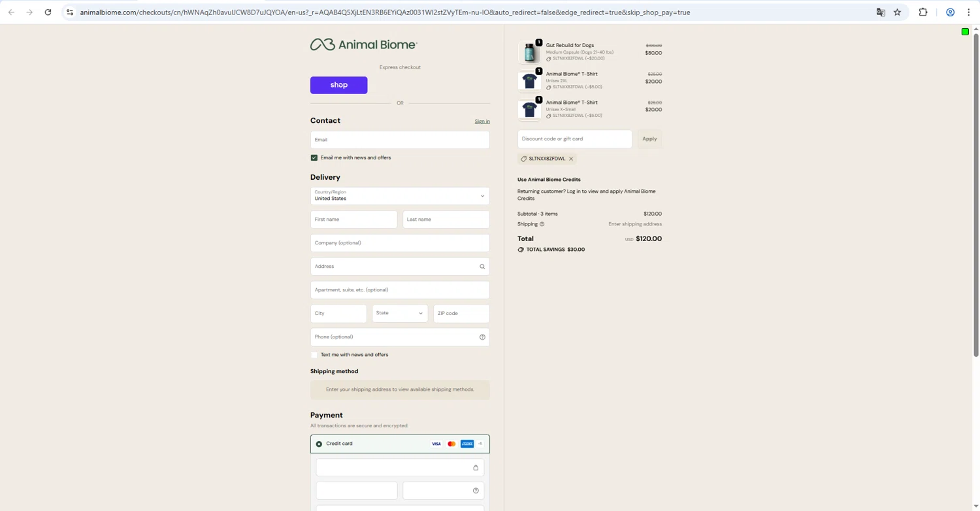Click the search icon in the Address field
The image size is (980, 511).
pos(482,267)
